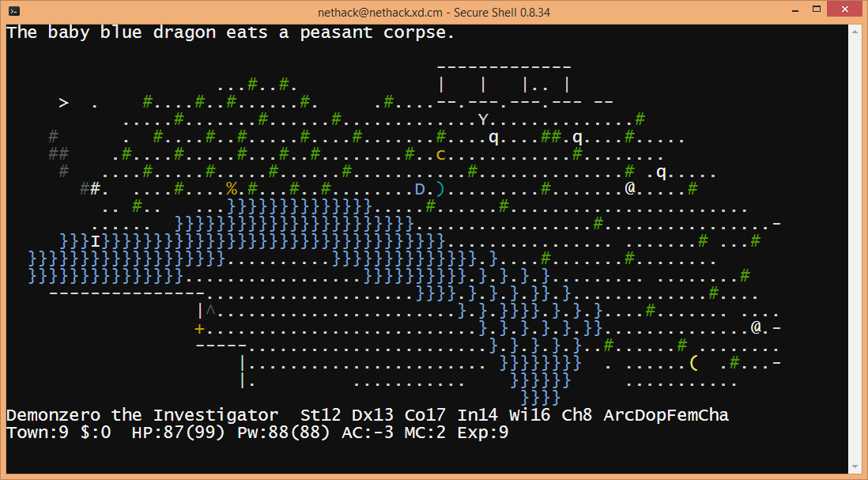
Task: Click the yellow '(' tool item glyph
Action: pos(693,363)
